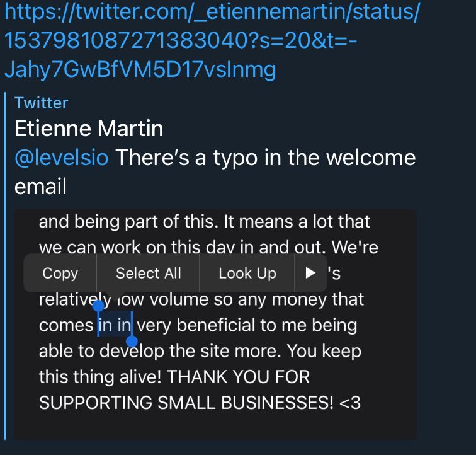Click the upper blue text selection handle
Screen dimensions: 476x455
(x=98, y=306)
